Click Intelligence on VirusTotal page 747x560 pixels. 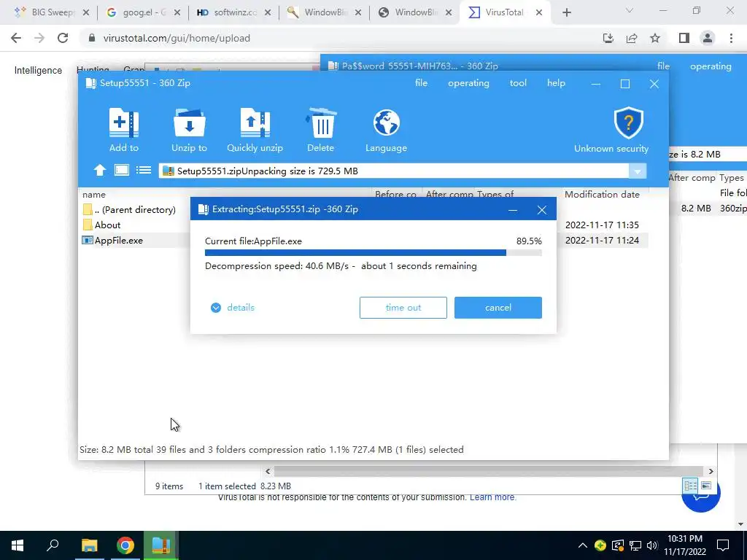point(38,71)
